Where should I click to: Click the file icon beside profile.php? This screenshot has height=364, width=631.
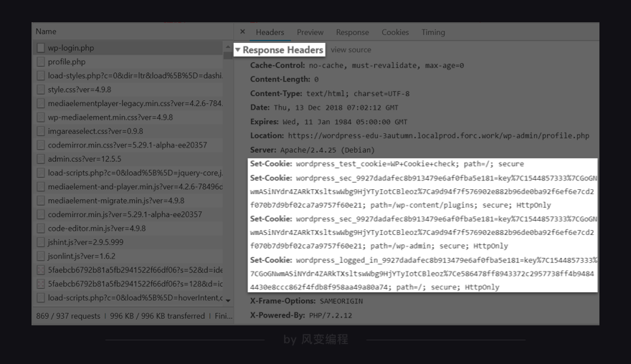41,62
